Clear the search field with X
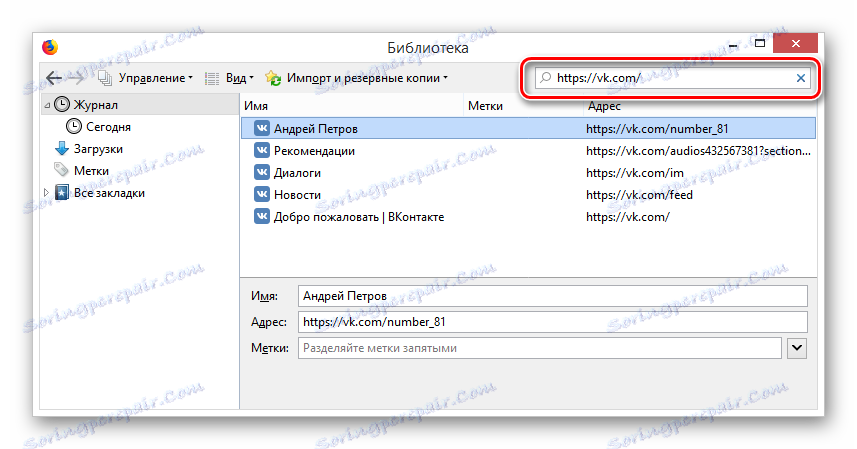The width and height of the screenshot is (857, 449). click(x=801, y=78)
